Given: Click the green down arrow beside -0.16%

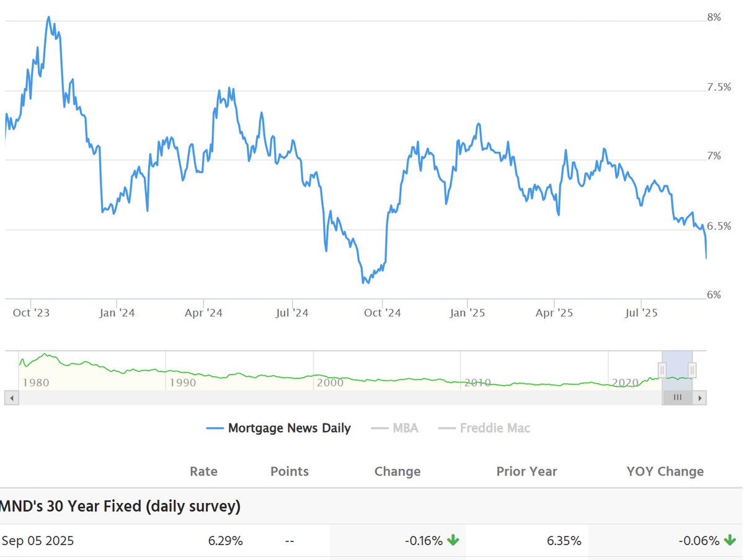Looking at the screenshot, I should coord(453,540).
